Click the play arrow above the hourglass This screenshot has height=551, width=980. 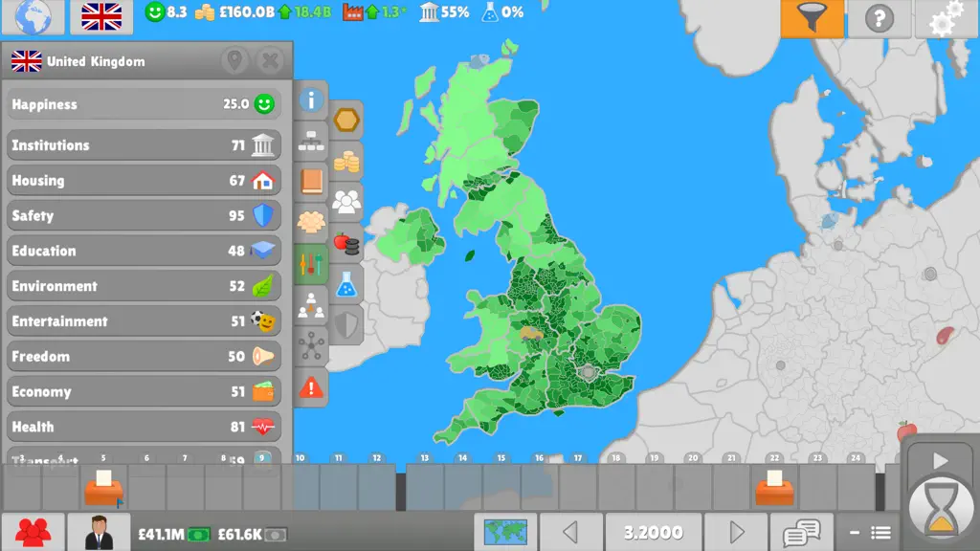click(x=940, y=461)
